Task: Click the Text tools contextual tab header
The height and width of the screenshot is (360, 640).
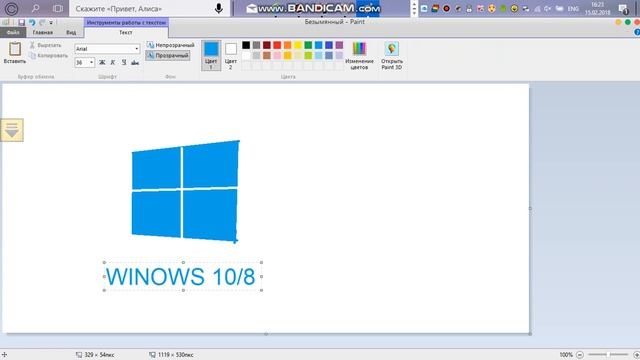Action: point(126,22)
